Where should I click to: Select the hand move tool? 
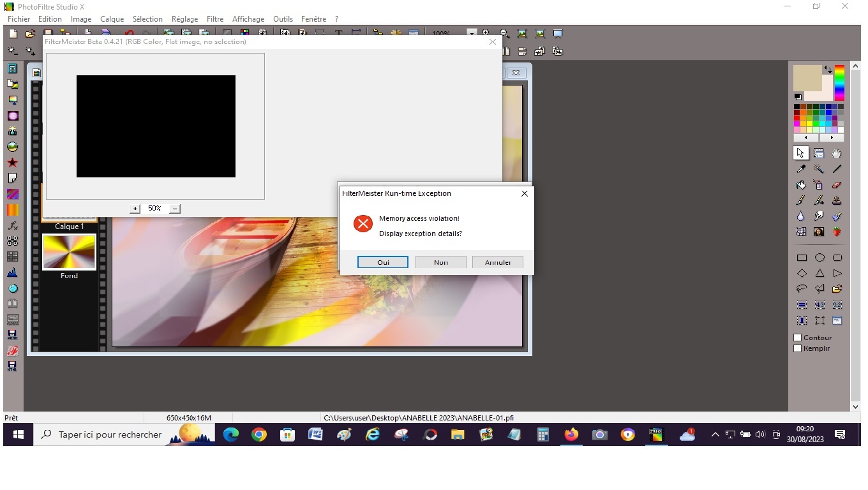tap(837, 153)
